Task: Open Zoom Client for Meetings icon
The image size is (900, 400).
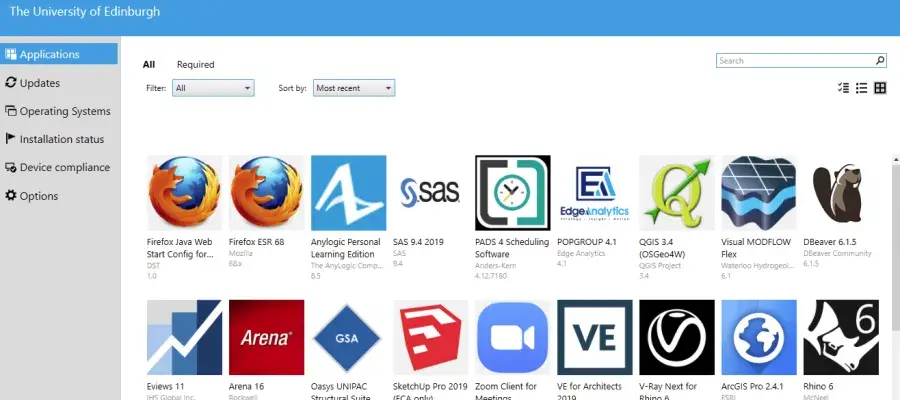Action: tap(513, 337)
